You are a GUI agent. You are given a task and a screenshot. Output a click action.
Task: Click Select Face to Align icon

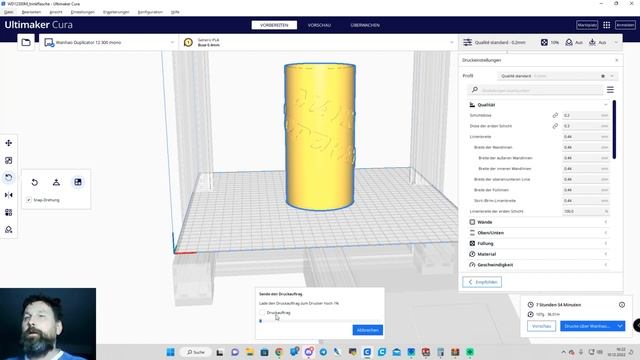click(78, 182)
